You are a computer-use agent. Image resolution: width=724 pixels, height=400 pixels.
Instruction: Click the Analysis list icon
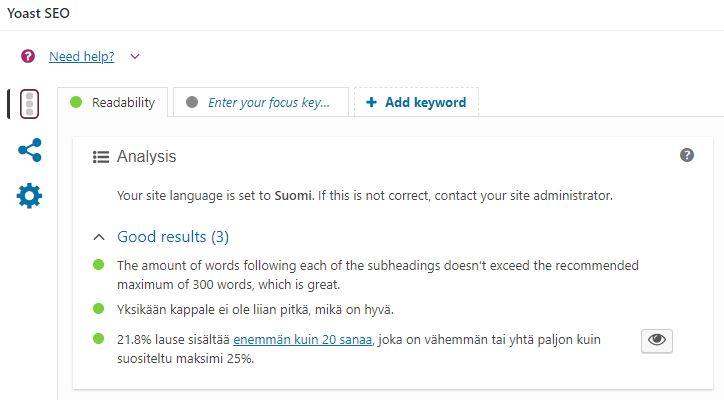point(100,156)
